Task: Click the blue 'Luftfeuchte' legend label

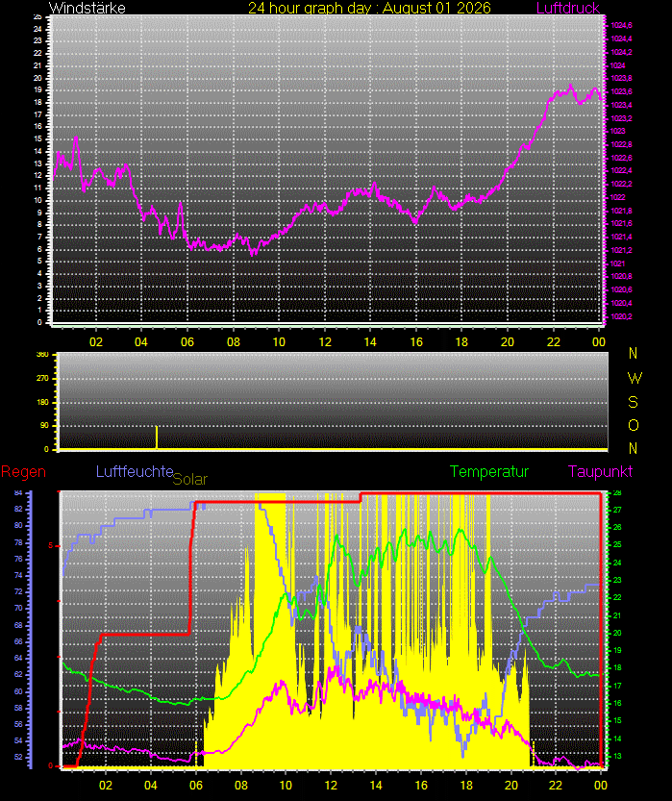Action: (135, 471)
